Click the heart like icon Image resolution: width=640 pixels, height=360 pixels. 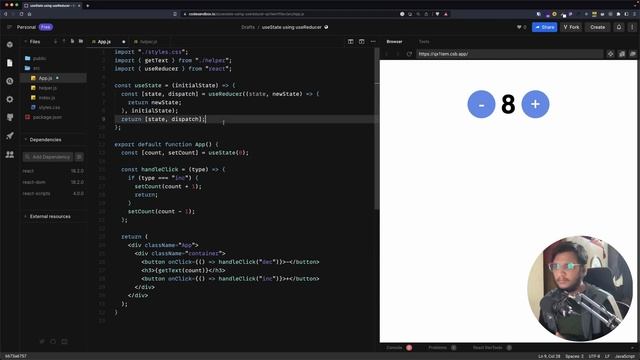pos(519,27)
